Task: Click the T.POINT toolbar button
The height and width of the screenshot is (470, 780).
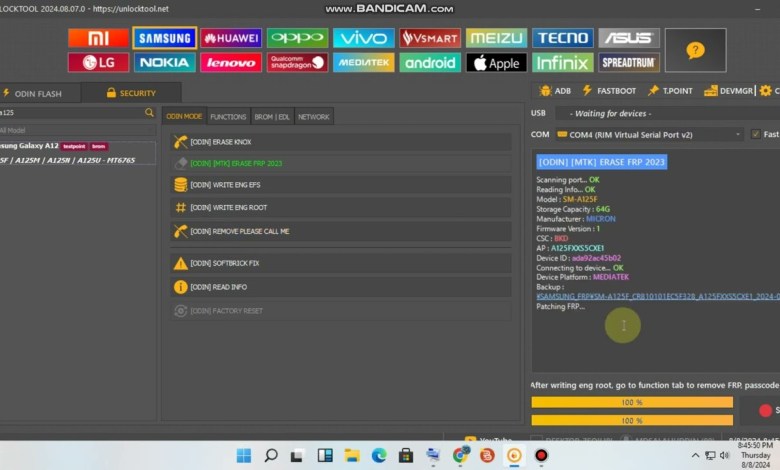Action: (x=670, y=91)
